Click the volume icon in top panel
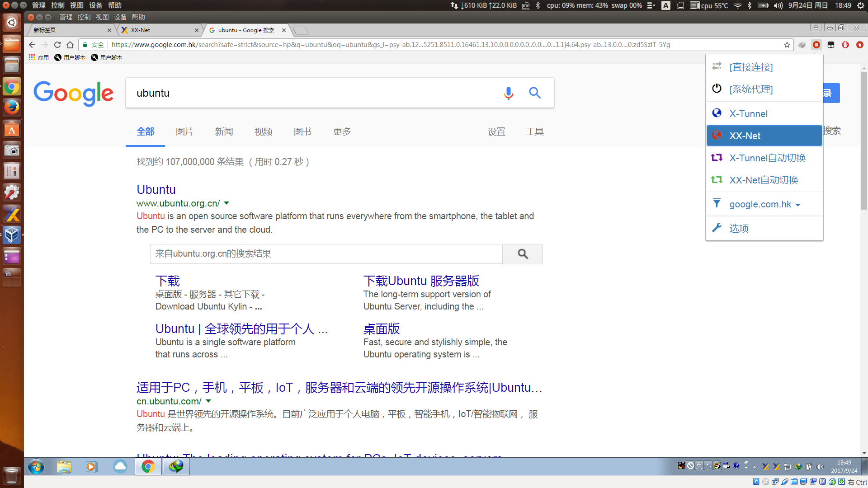 [x=778, y=5]
